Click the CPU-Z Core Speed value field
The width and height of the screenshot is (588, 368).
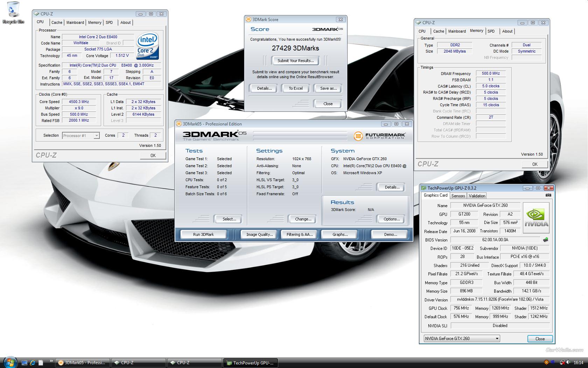pyautogui.click(x=79, y=102)
